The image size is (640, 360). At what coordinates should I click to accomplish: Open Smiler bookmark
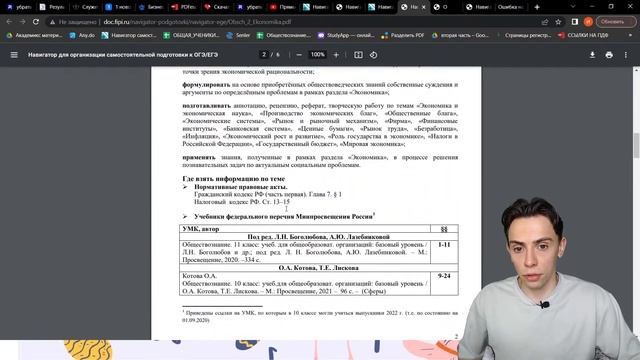[x=238, y=36]
